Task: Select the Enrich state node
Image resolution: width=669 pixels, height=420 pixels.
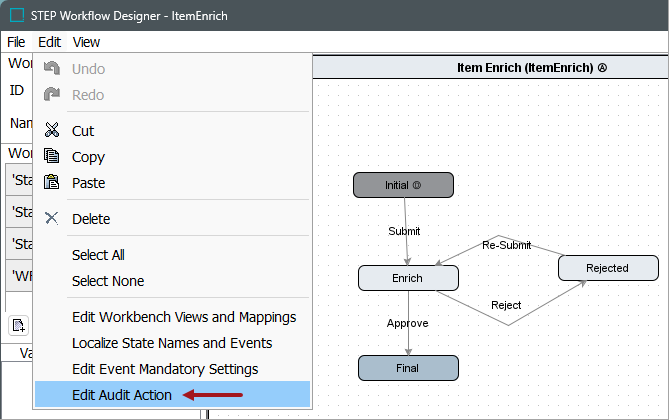Action: pos(408,278)
